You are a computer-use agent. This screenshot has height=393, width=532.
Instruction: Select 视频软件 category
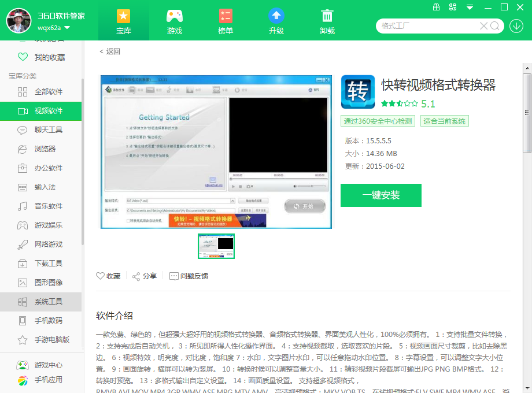(x=40, y=111)
